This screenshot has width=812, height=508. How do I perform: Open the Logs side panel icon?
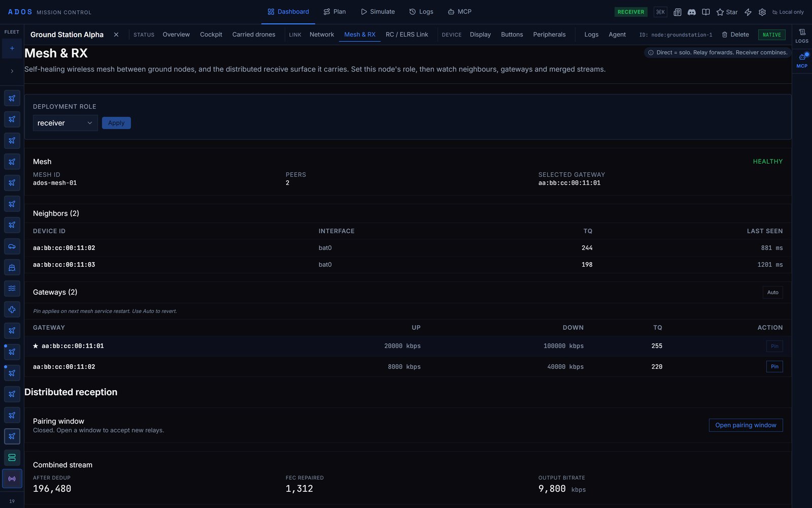[x=802, y=36]
